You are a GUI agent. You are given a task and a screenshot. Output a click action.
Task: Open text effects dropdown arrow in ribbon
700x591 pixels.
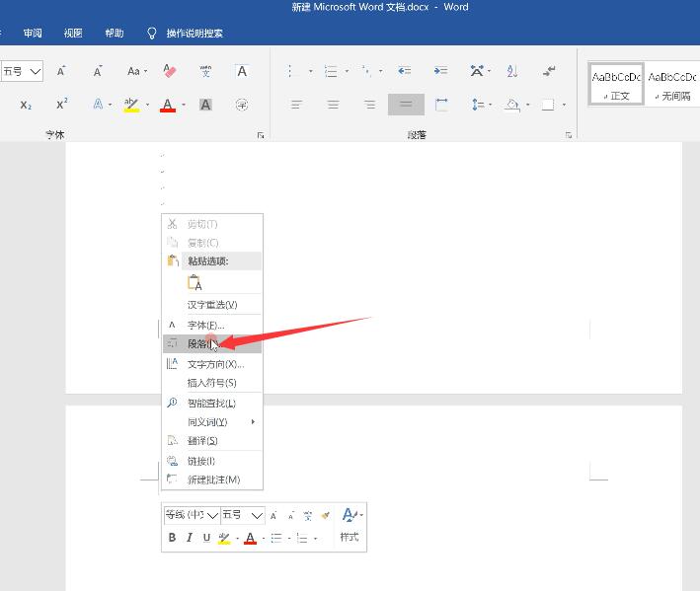[110, 105]
